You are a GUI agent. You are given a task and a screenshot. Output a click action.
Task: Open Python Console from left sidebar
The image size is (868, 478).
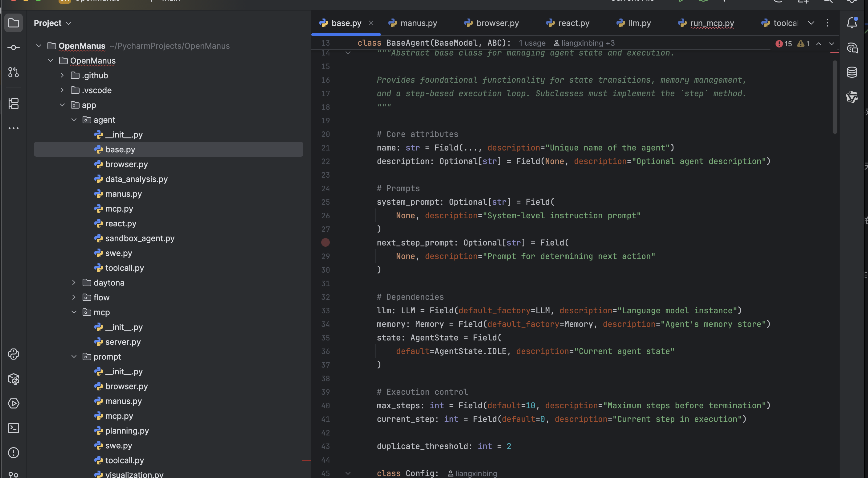point(14,354)
